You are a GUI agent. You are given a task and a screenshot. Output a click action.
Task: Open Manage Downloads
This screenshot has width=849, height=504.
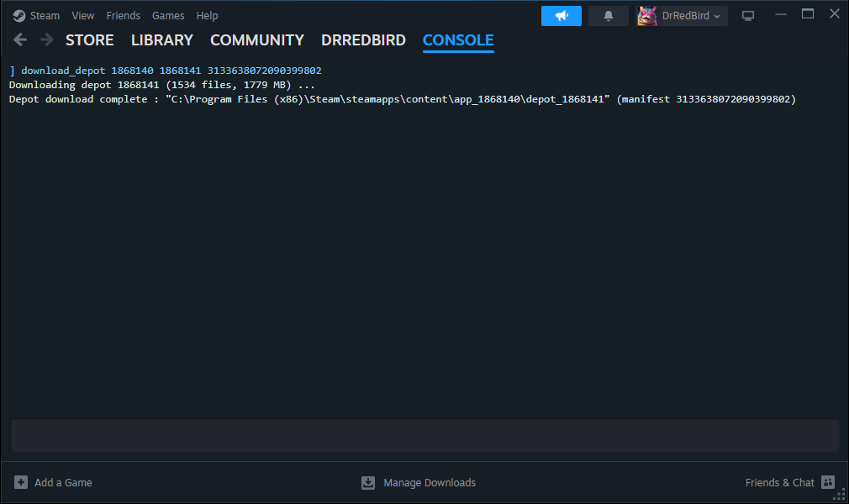pos(430,482)
